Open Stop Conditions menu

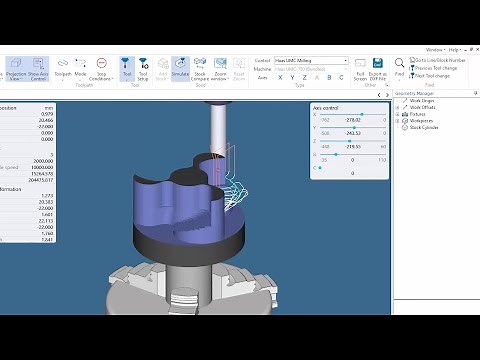pyautogui.click(x=101, y=69)
